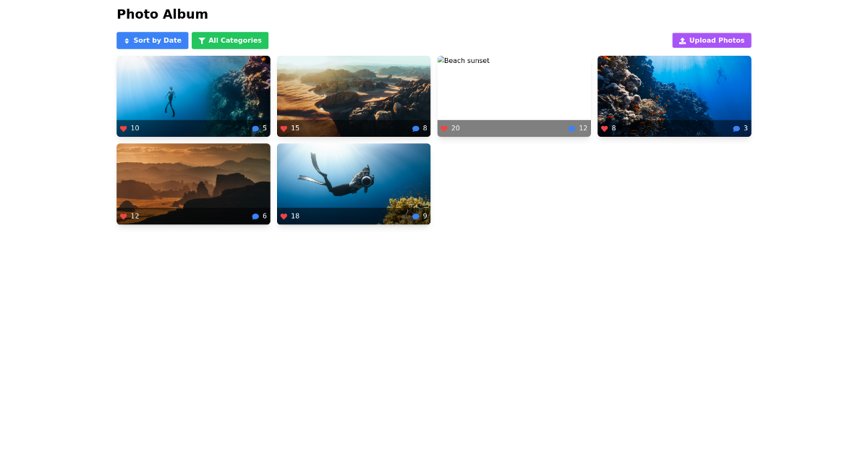
Task: Click the comment count 12
Action: pos(583,128)
